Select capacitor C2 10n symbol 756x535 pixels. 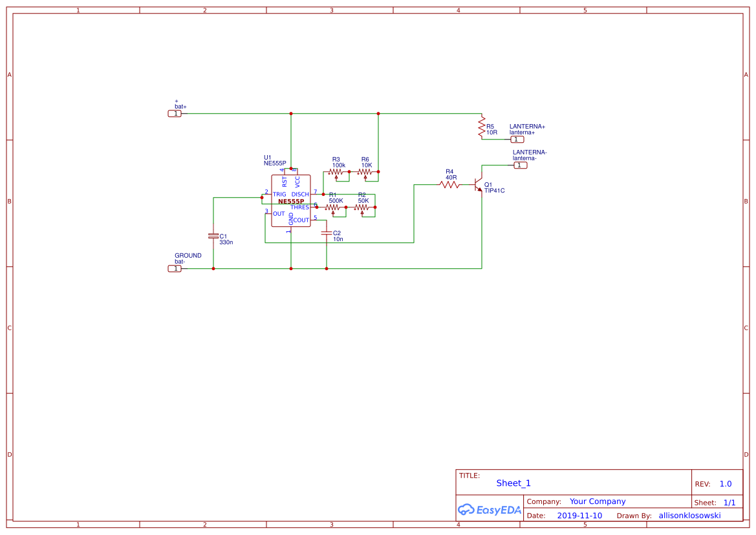[x=327, y=233]
